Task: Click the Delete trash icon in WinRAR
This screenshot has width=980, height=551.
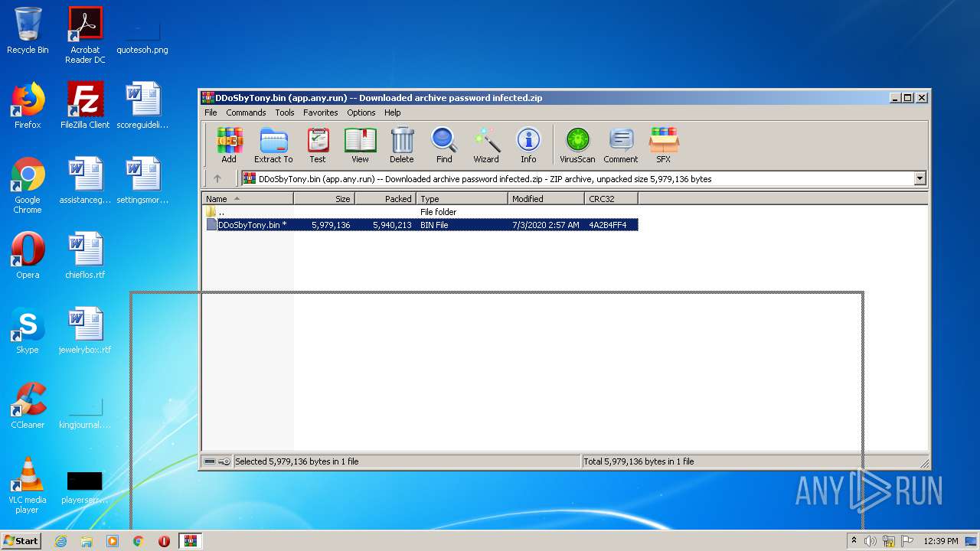Action: click(x=402, y=145)
